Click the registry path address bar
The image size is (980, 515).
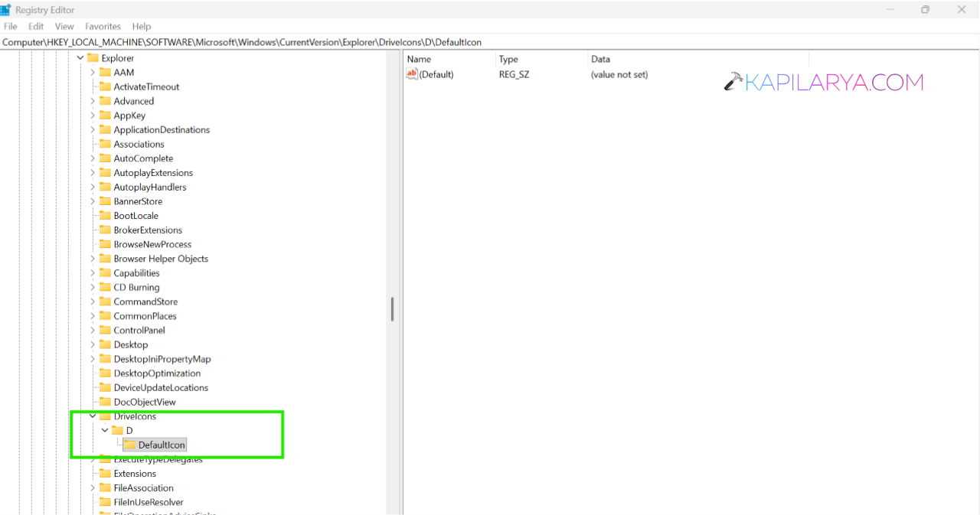490,42
